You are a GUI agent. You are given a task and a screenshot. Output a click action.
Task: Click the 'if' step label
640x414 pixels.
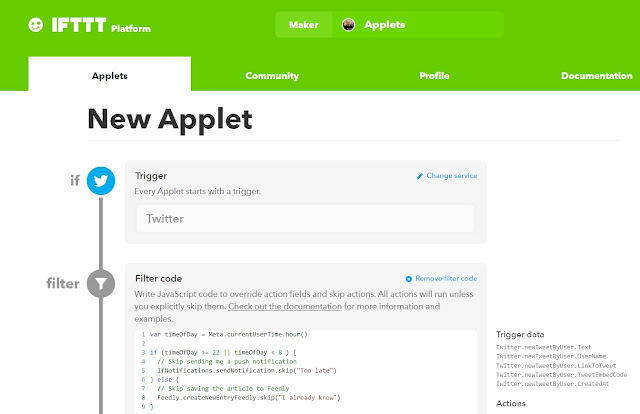pyautogui.click(x=75, y=180)
